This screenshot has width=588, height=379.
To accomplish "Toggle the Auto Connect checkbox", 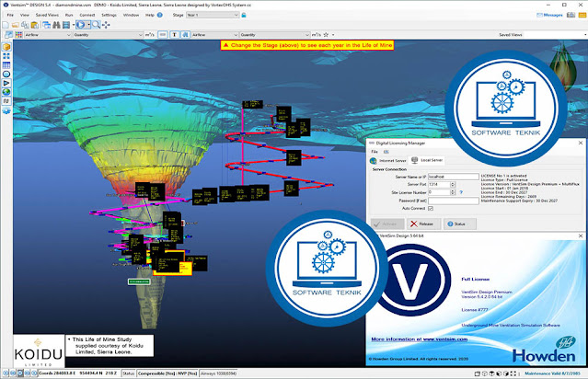I will [431, 209].
